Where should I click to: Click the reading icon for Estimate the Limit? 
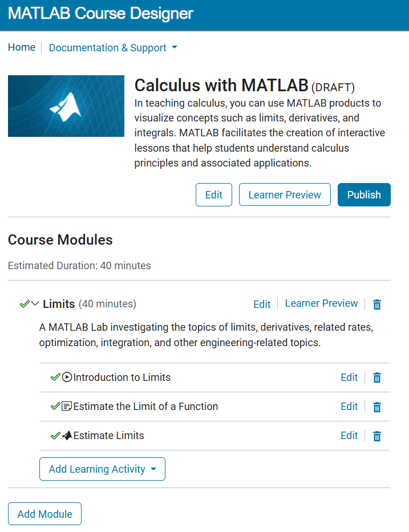click(x=67, y=407)
